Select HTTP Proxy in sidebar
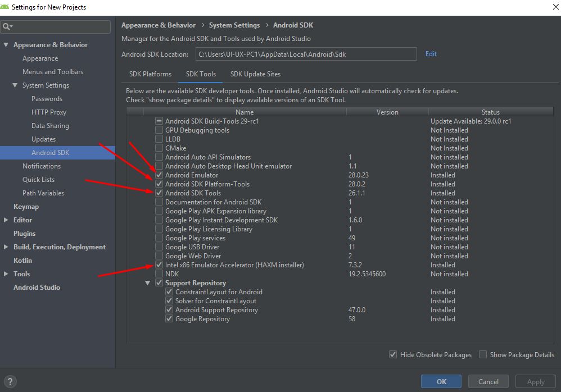 pyautogui.click(x=49, y=112)
